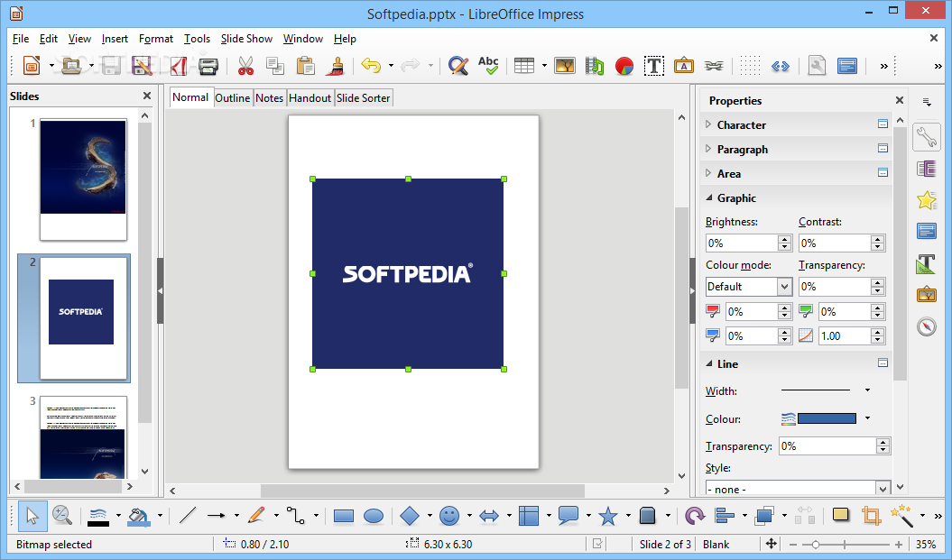This screenshot has height=560, width=952.
Task: Toggle the Shadow tool icon
Action: coord(841,516)
